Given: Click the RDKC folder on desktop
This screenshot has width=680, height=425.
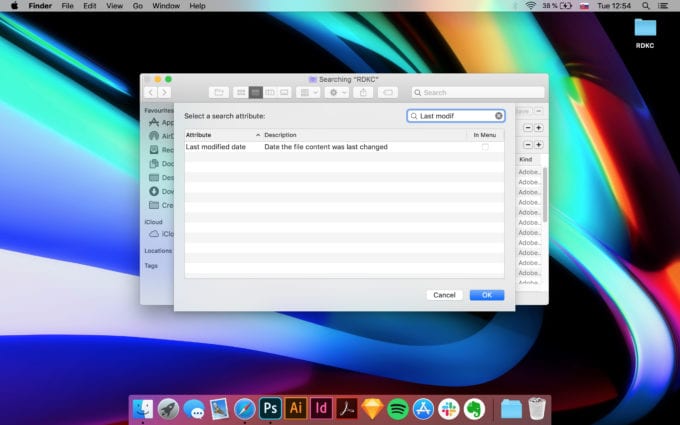Looking at the screenshot, I should tap(645, 29).
